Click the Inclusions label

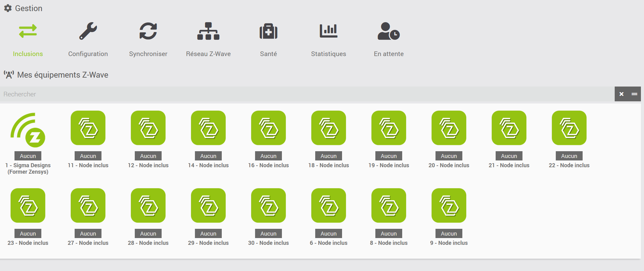(x=28, y=54)
